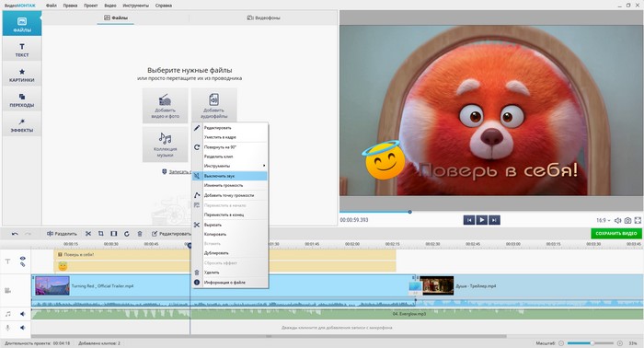Open the Инструменты menu in the menu bar

click(136, 6)
